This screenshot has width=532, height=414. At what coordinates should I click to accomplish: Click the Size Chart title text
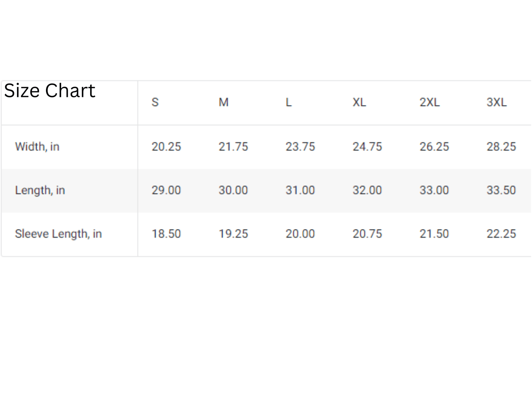click(50, 91)
